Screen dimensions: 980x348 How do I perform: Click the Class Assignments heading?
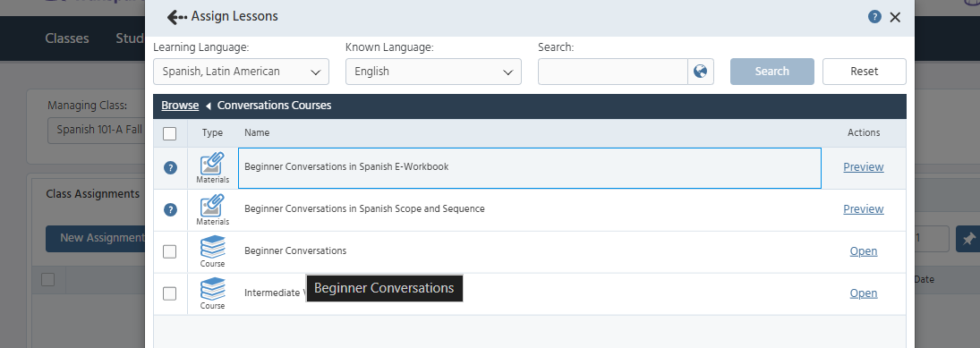[x=92, y=193]
